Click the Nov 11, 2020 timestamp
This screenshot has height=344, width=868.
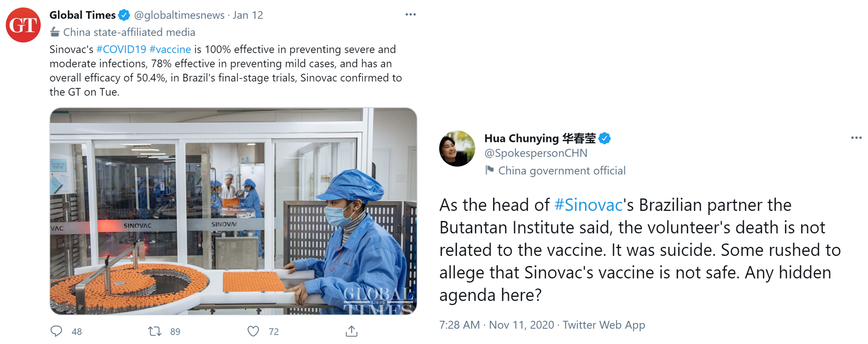click(x=521, y=325)
